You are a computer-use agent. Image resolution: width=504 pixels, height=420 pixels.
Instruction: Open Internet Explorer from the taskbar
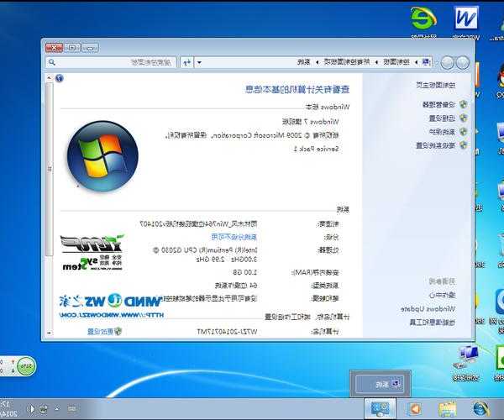(480, 409)
